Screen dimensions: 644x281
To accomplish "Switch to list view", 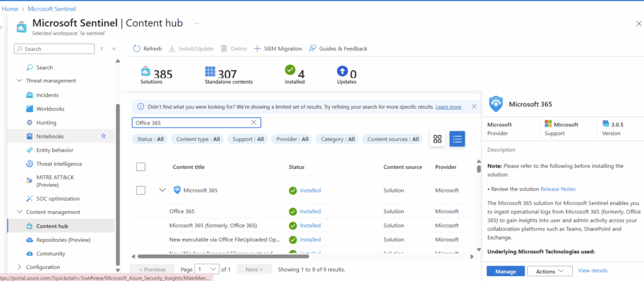I will [x=457, y=139].
